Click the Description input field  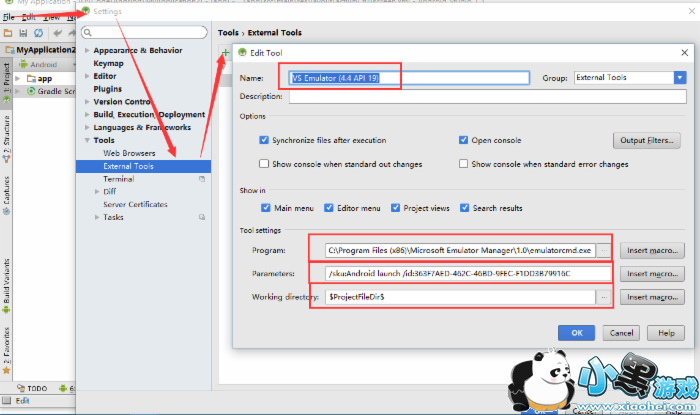coord(488,96)
